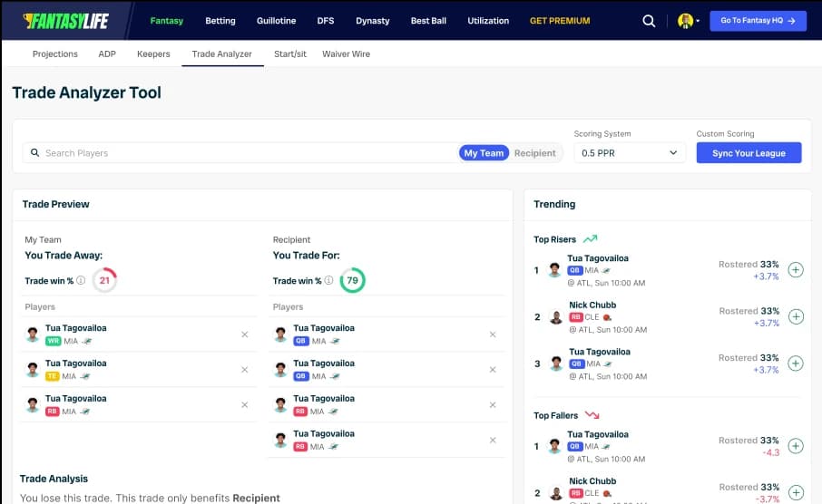
Task: Click GET PREMIUM link
Action: pos(560,21)
